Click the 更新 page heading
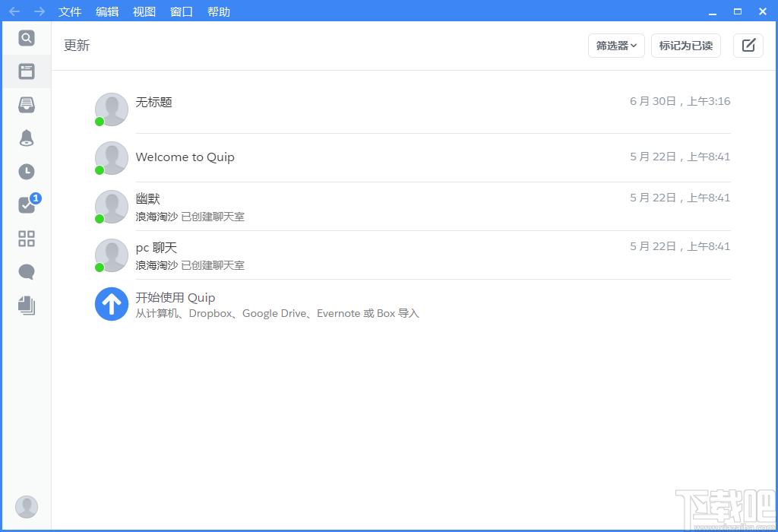This screenshot has height=532, width=778. [x=77, y=45]
